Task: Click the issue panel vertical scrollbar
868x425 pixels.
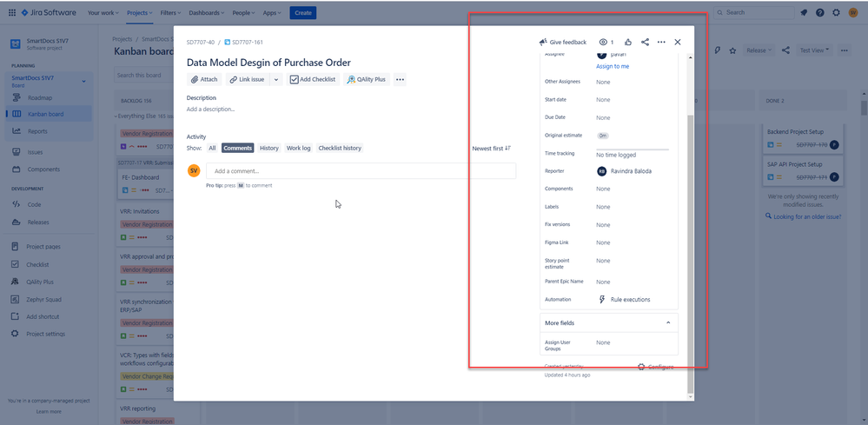Action: tap(690, 254)
